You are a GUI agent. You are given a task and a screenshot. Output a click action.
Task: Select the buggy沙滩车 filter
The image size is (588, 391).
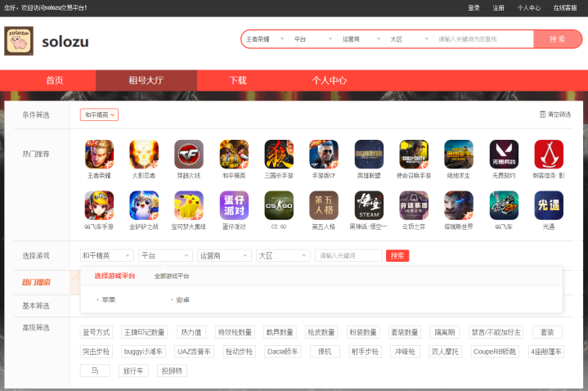pyautogui.click(x=143, y=352)
